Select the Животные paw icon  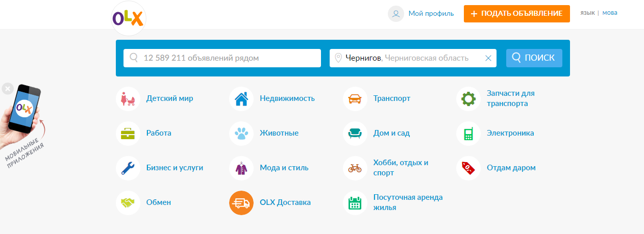pyautogui.click(x=241, y=133)
